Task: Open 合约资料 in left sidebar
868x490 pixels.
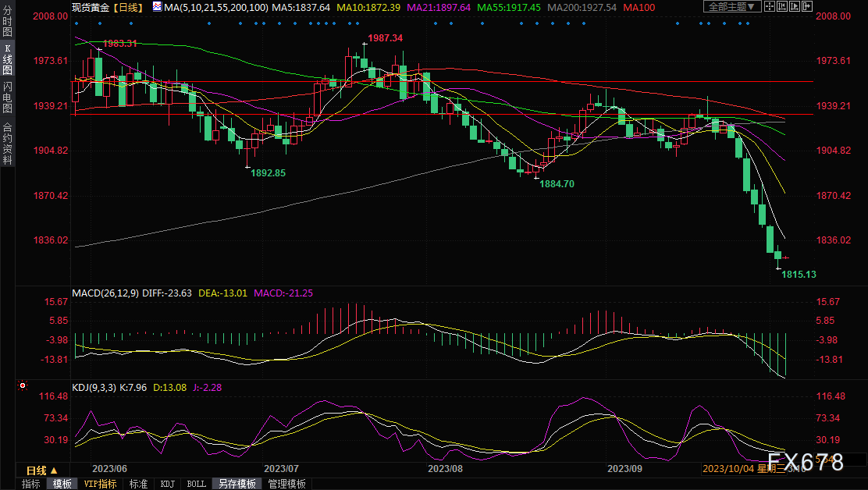Action: tap(7, 143)
